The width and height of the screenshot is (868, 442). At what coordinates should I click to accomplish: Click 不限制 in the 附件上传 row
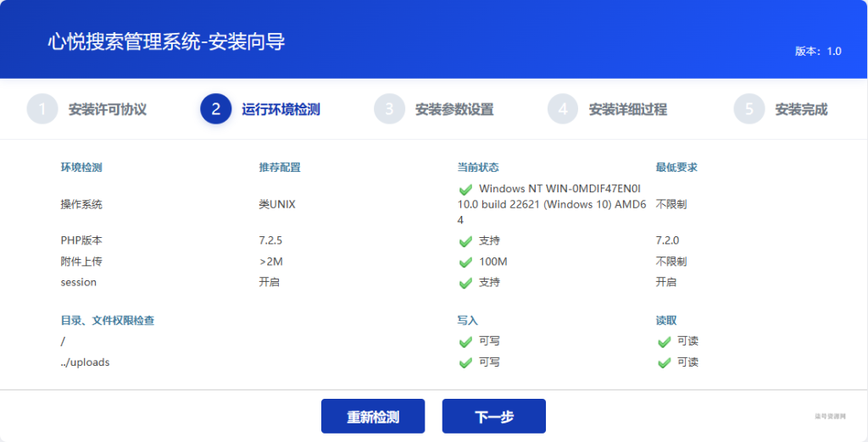click(x=671, y=262)
